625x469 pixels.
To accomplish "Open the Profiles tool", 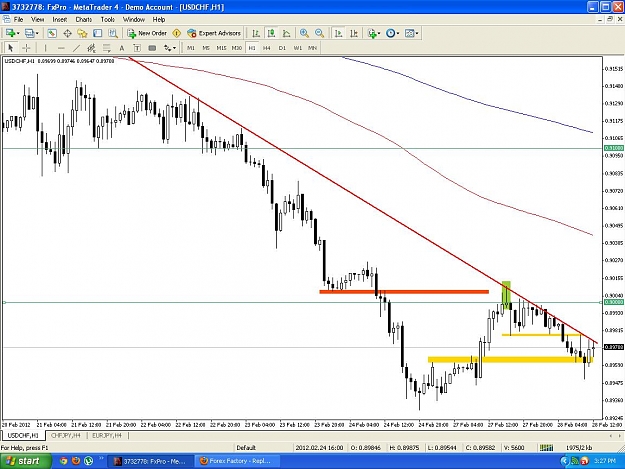I will 29,33.
